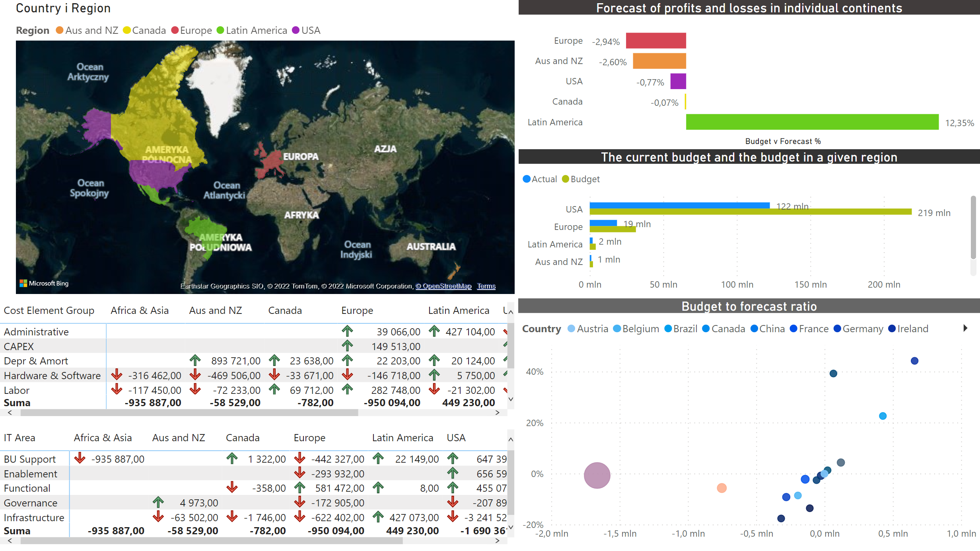
Task: Click the red Europe dot in Region legend
Action: 175,30
